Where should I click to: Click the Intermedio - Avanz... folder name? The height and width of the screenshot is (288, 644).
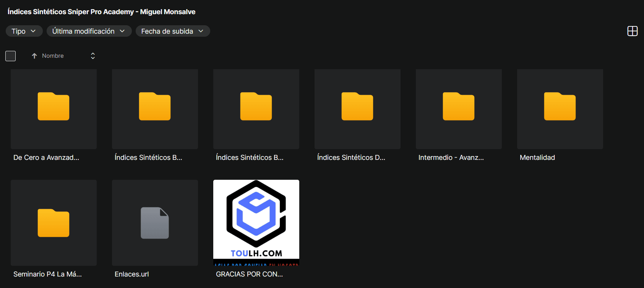click(451, 158)
